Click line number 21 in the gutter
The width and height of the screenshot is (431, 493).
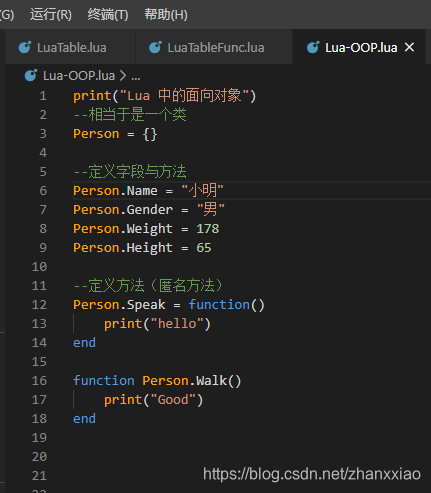click(x=39, y=476)
